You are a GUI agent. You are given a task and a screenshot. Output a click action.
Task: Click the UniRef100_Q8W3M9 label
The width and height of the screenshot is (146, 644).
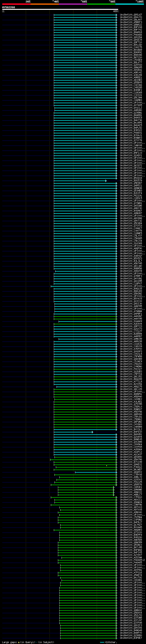[131, 543]
